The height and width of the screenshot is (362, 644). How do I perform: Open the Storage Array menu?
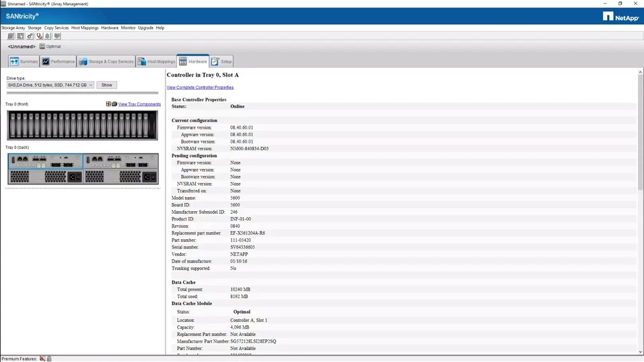tap(13, 28)
